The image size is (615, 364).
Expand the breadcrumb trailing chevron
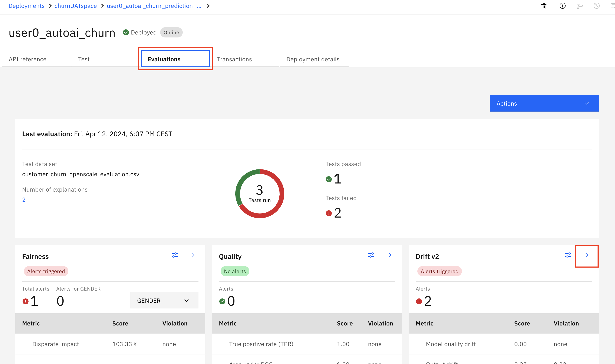(208, 6)
